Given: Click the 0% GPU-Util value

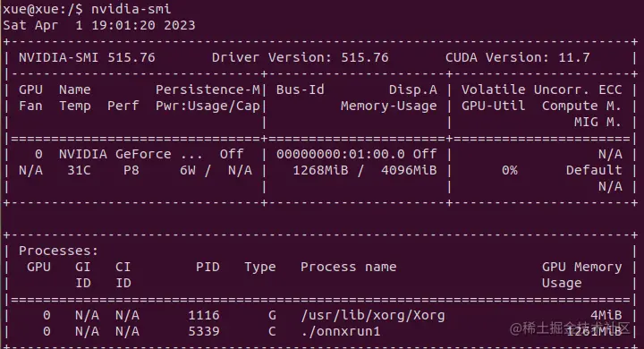Looking at the screenshot, I should (509, 170).
